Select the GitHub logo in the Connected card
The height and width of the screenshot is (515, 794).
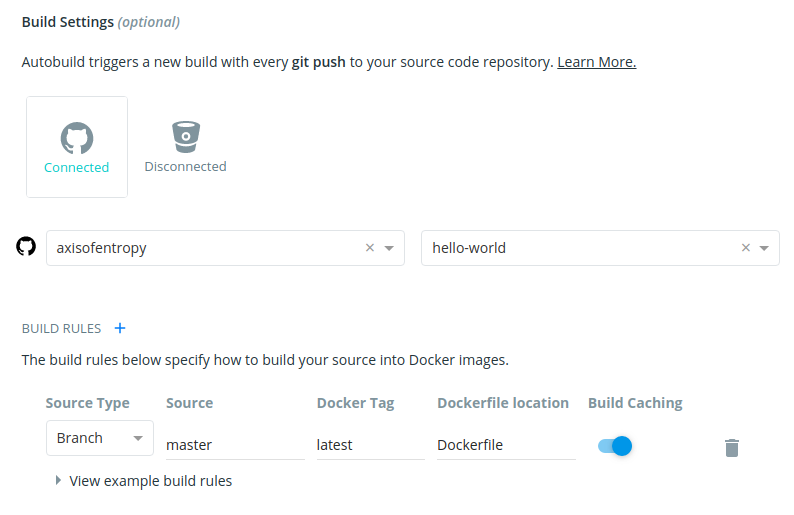tap(77, 137)
